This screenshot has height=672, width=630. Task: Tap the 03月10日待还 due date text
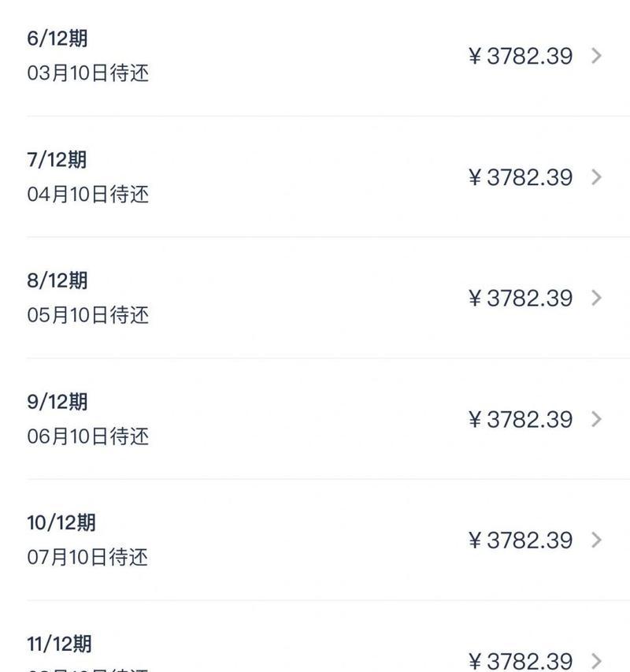87,72
